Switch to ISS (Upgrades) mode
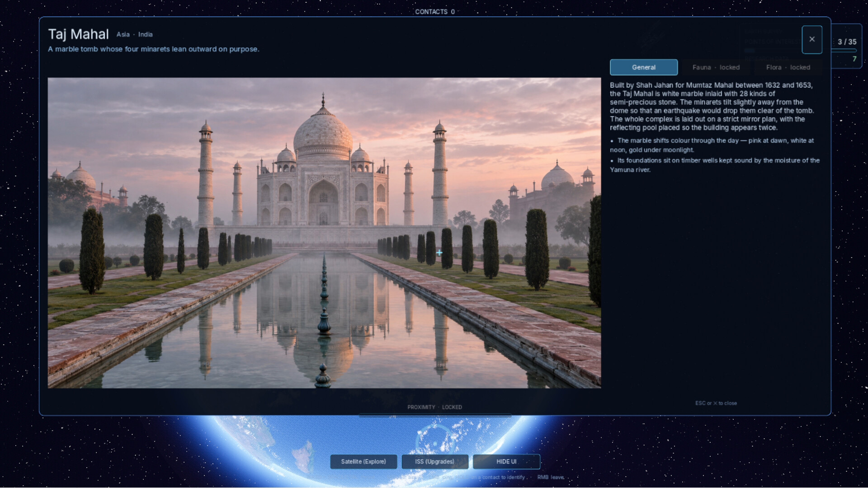 coord(434,461)
